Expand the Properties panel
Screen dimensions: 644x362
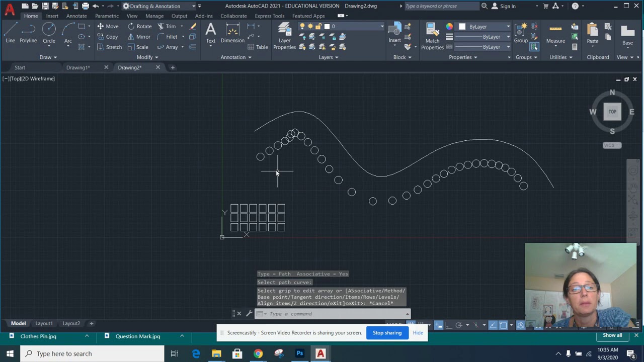pos(463,57)
